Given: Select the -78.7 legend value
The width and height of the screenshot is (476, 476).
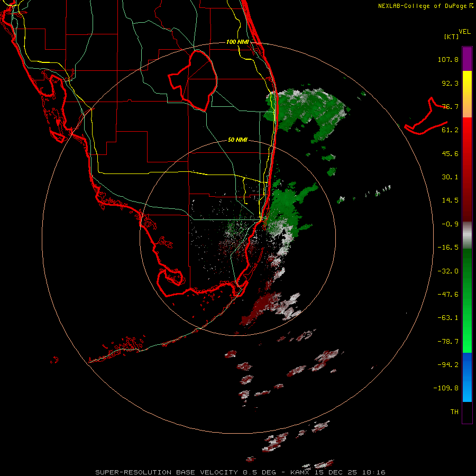Looking at the screenshot, I should pyautogui.click(x=448, y=342).
